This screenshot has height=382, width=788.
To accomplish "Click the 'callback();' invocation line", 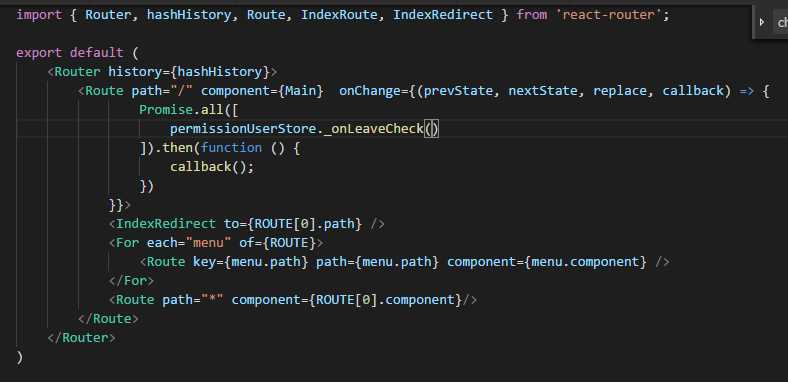I will [212, 167].
